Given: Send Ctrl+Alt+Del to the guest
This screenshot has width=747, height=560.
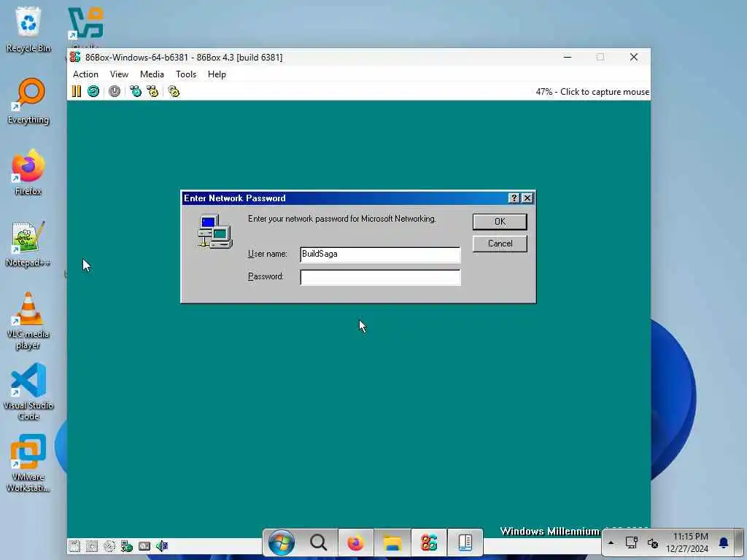Looking at the screenshot, I should pos(136,91).
